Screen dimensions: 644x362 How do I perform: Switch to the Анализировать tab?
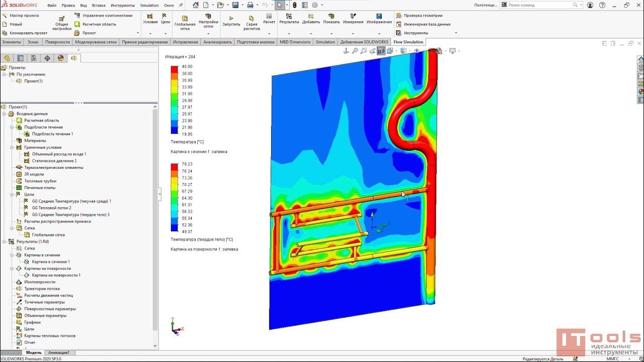217,42
